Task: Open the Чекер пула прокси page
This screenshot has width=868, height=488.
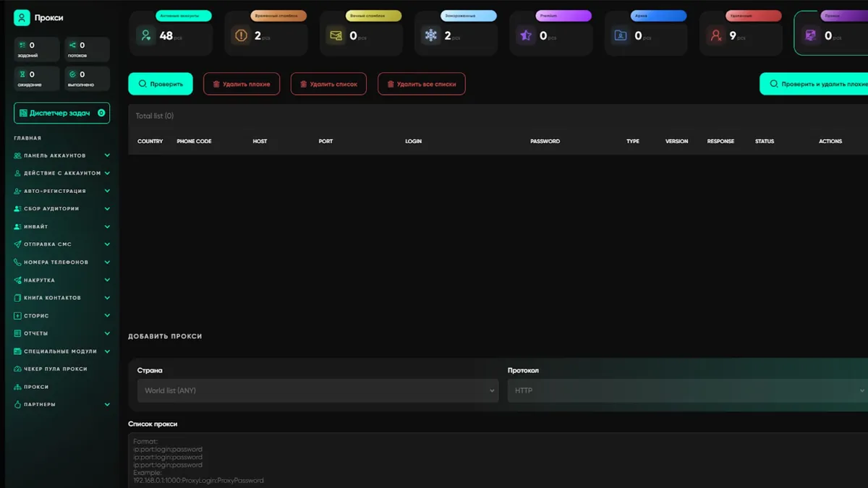Action: coord(55,369)
